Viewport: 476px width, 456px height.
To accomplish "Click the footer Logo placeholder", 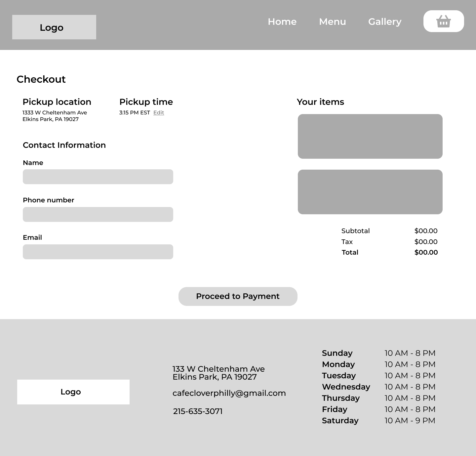I will [73, 392].
